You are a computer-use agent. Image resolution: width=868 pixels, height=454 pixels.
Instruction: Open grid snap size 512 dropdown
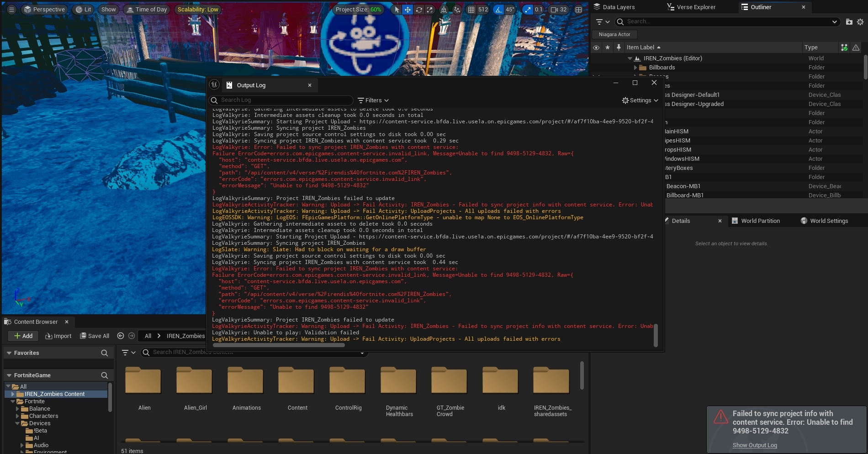click(483, 10)
